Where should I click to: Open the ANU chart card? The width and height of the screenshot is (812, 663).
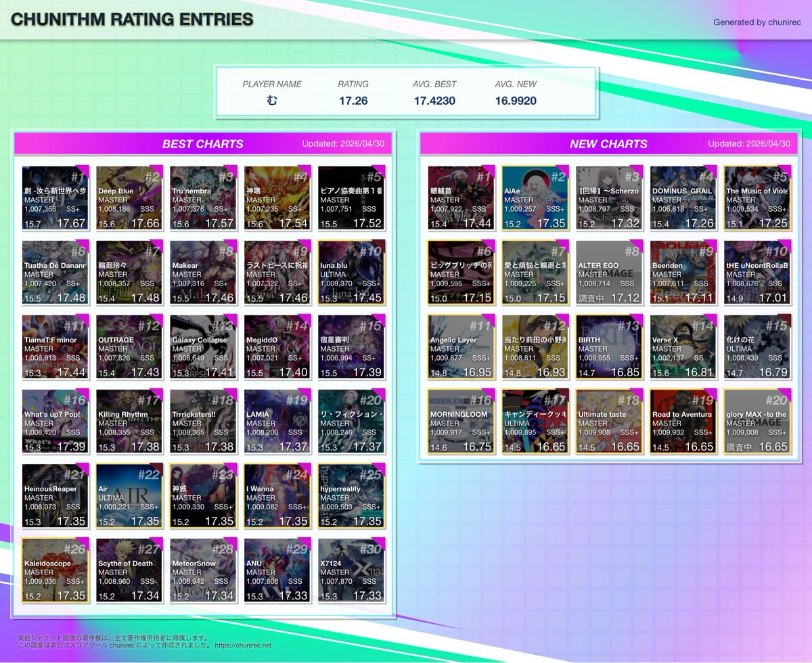click(277, 570)
